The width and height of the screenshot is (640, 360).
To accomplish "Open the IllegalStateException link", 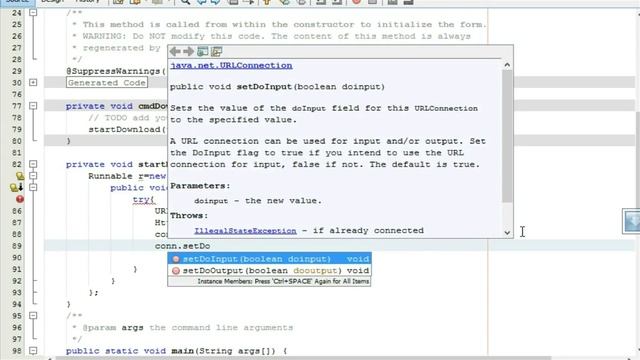I will 245,231.
